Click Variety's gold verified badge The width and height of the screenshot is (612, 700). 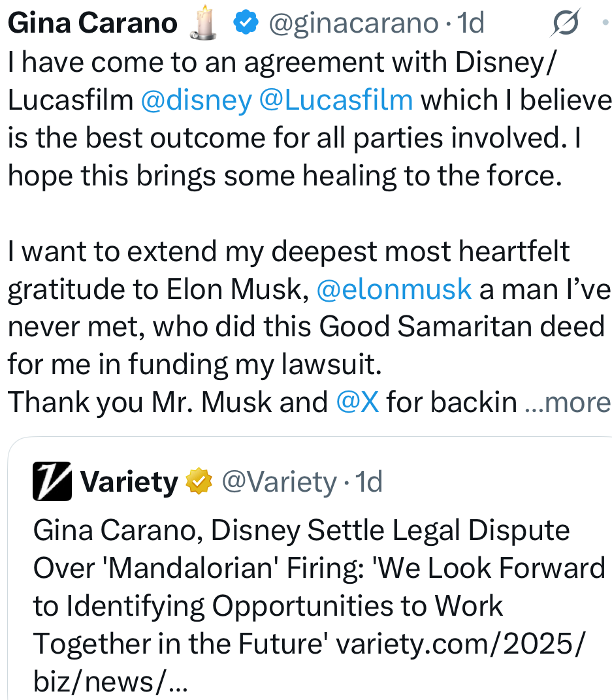pyautogui.click(x=200, y=483)
